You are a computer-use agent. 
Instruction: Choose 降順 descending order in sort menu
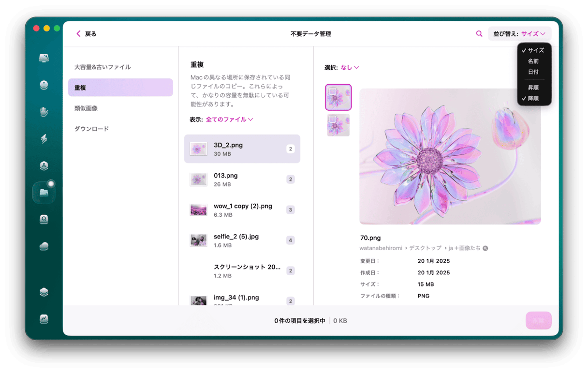click(x=533, y=98)
